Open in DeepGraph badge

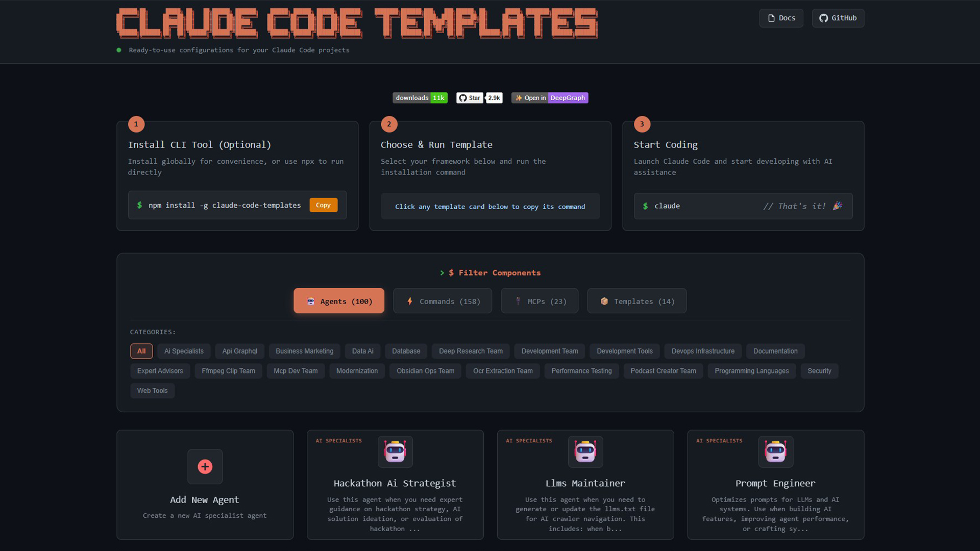pyautogui.click(x=550, y=98)
